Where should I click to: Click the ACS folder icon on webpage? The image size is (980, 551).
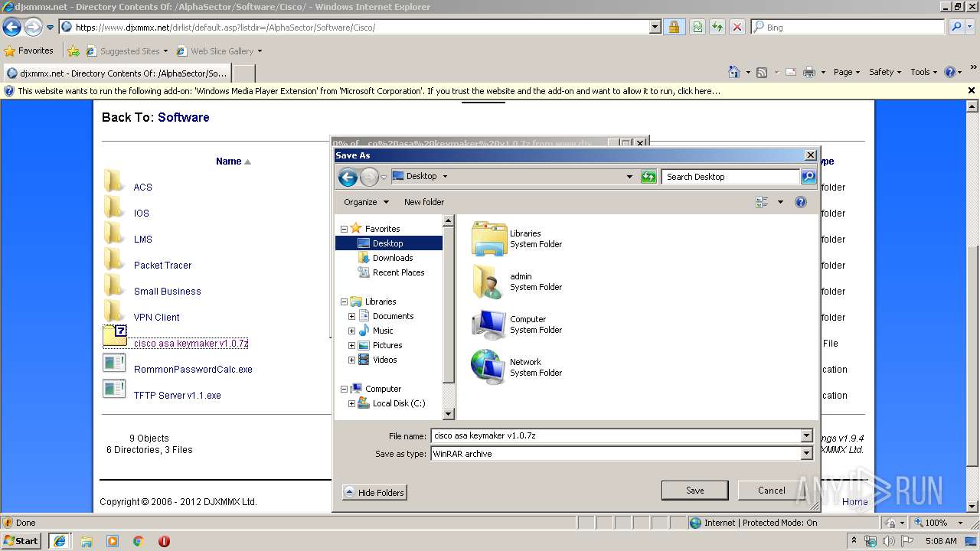[x=113, y=181]
